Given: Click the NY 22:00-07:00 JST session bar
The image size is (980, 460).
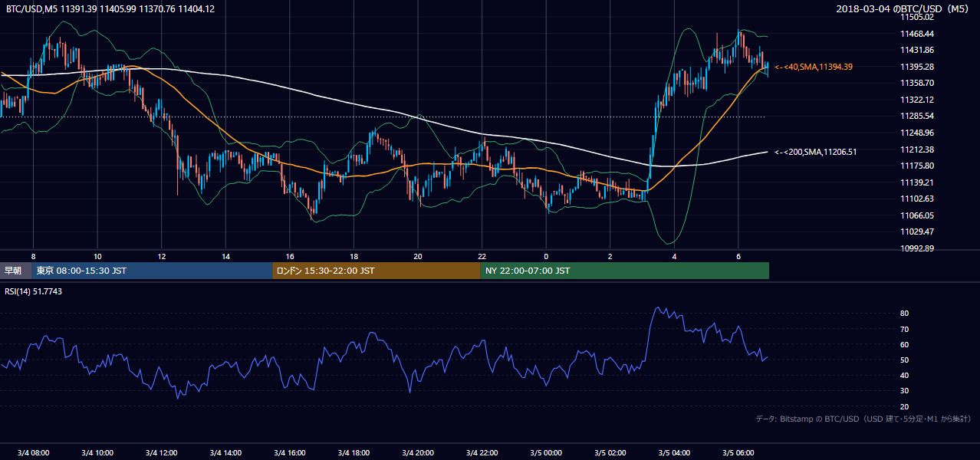Looking at the screenshot, I should [625, 271].
